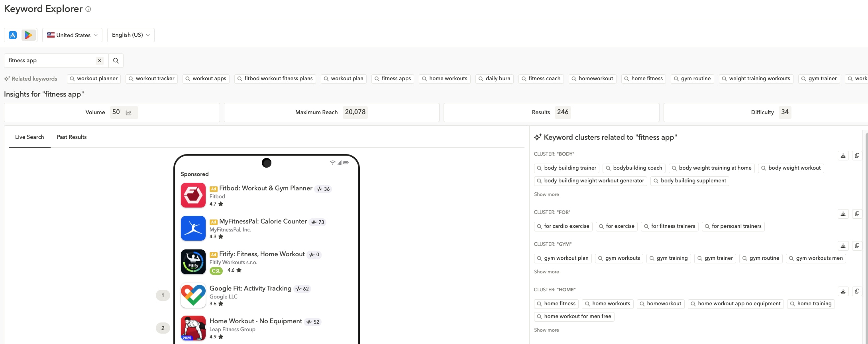Viewport: 868px width, 344px height.
Task: Select cluster keyword gym workouts men
Action: [x=816, y=258]
